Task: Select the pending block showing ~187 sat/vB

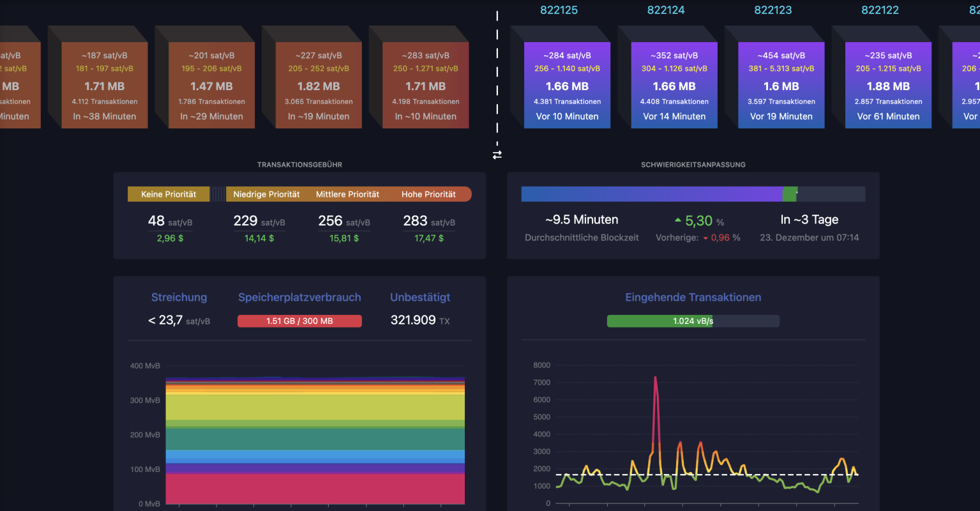Action: click(105, 84)
